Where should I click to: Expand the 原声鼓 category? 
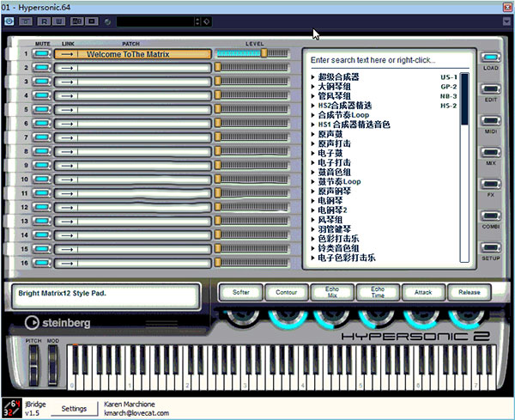(x=313, y=134)
